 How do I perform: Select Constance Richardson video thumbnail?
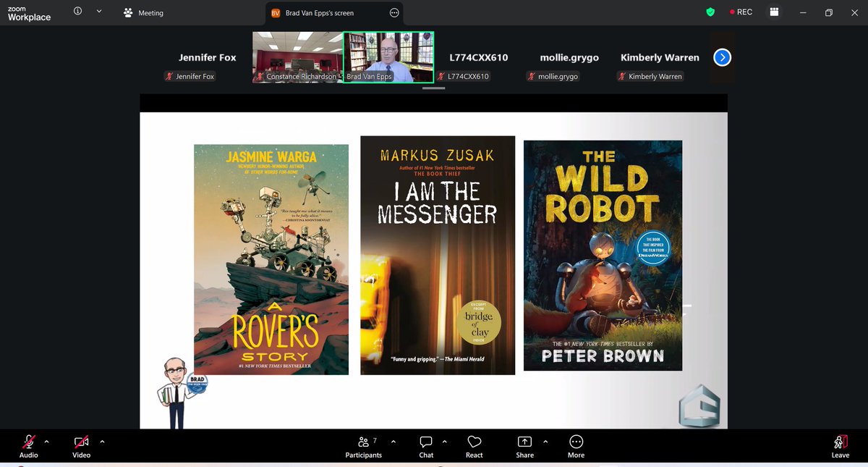click(x=297, y=57)
